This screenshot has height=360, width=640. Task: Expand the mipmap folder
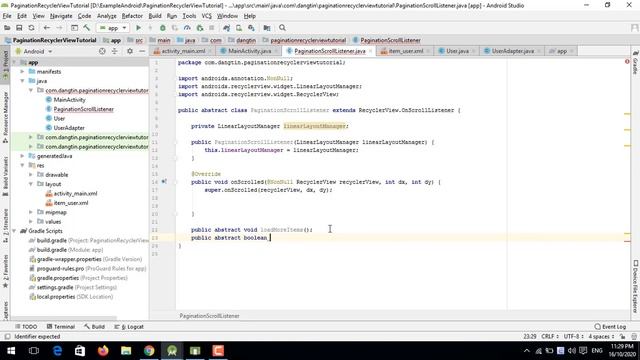coord(31,212)
